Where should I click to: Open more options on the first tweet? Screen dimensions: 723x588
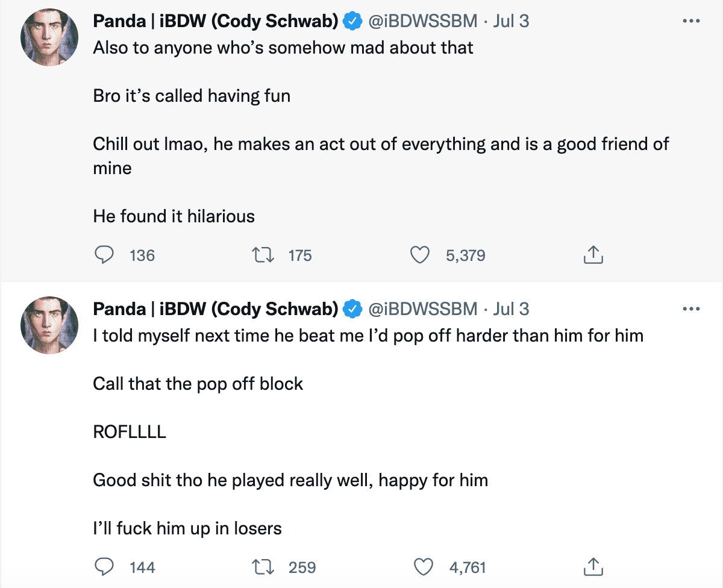coord(691,21)
